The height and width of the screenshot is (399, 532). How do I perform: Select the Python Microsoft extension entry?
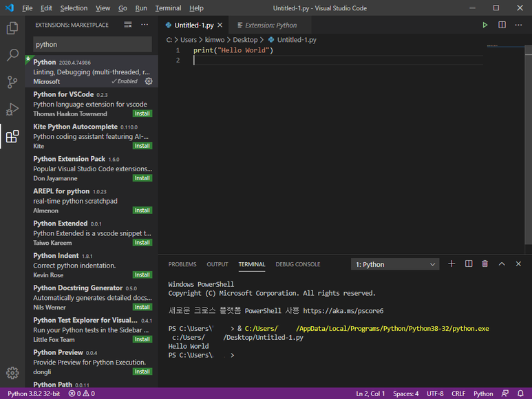point(92,72)
